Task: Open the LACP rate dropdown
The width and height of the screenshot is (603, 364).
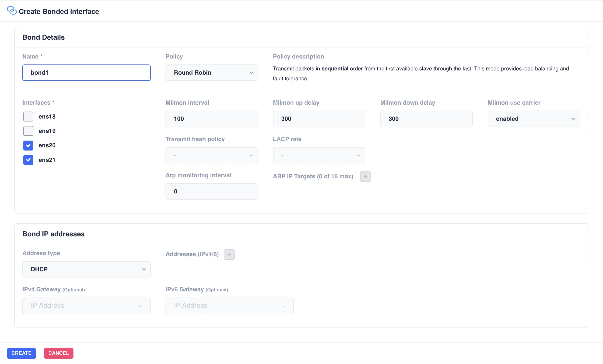Action: (319, 155)
